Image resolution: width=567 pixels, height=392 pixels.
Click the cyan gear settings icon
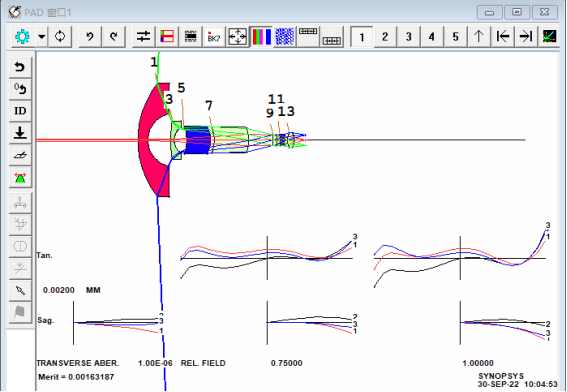22,37
